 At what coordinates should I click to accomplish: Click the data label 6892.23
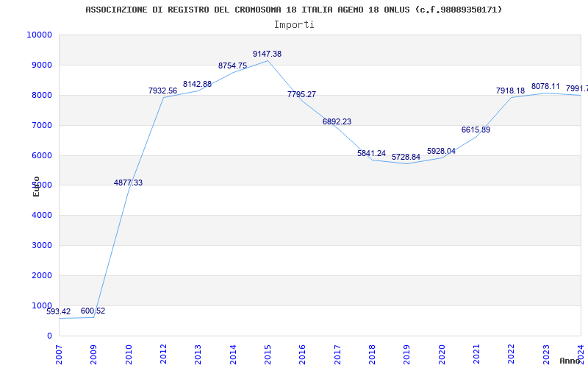click(x=337, y=121)
